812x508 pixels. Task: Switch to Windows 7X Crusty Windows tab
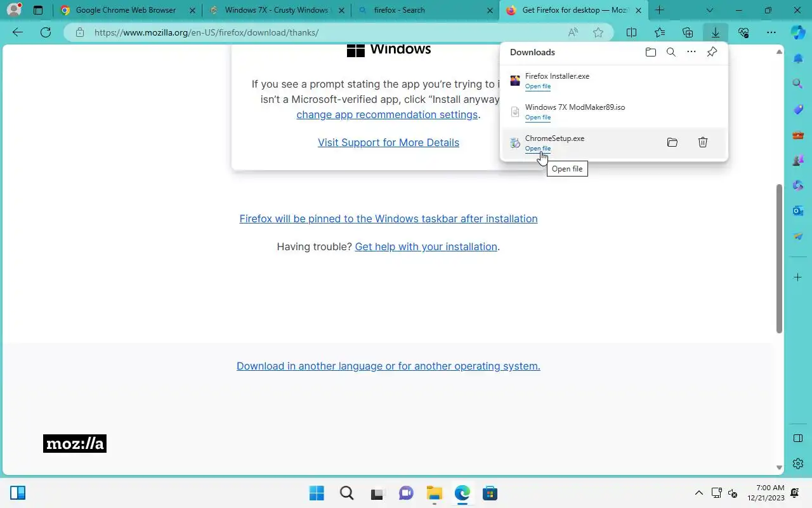click(x=277, y=10)
